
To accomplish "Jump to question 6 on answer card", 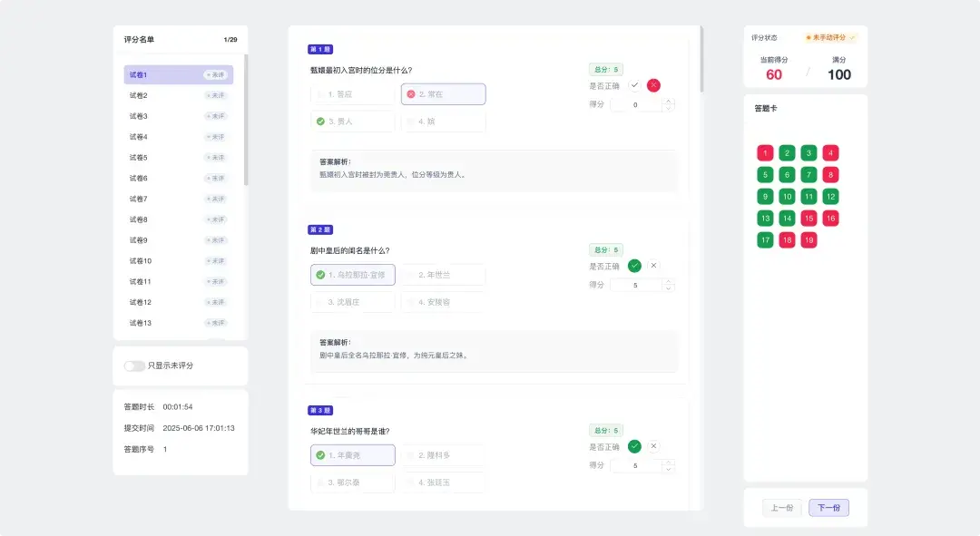I will [x=787, y=175].
